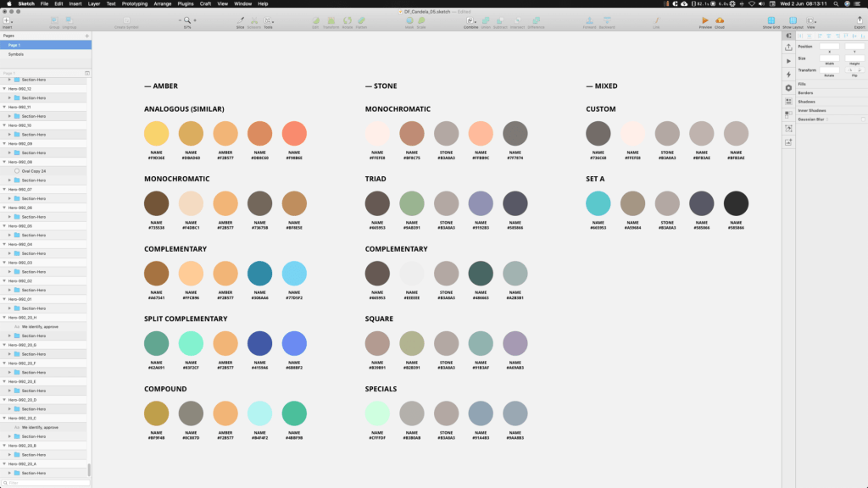
Task: Add a new page with plus icon
Action: coord(86,36)
